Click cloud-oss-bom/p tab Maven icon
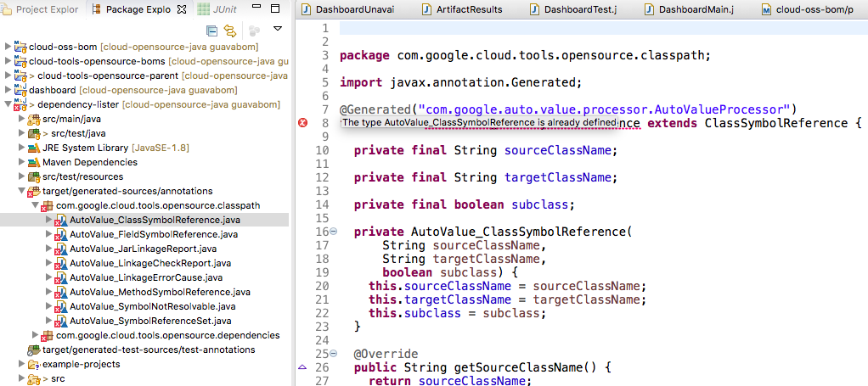 (x=767, y=10)
